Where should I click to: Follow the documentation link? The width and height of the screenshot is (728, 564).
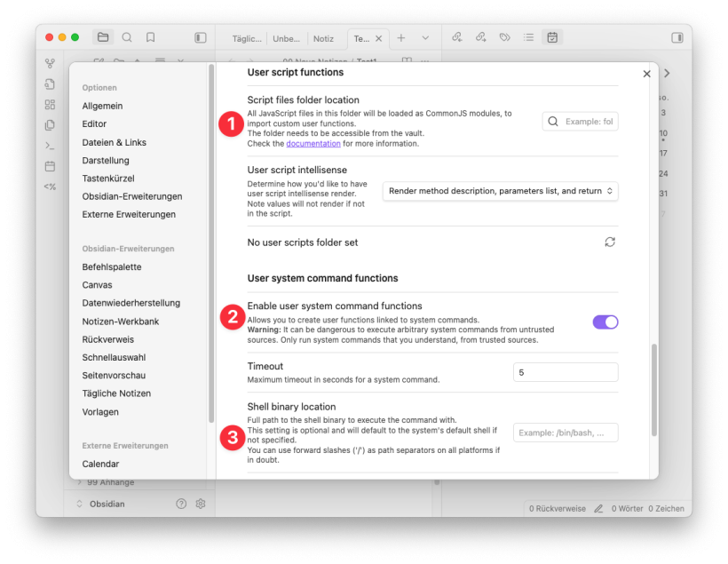pos(313,144)
